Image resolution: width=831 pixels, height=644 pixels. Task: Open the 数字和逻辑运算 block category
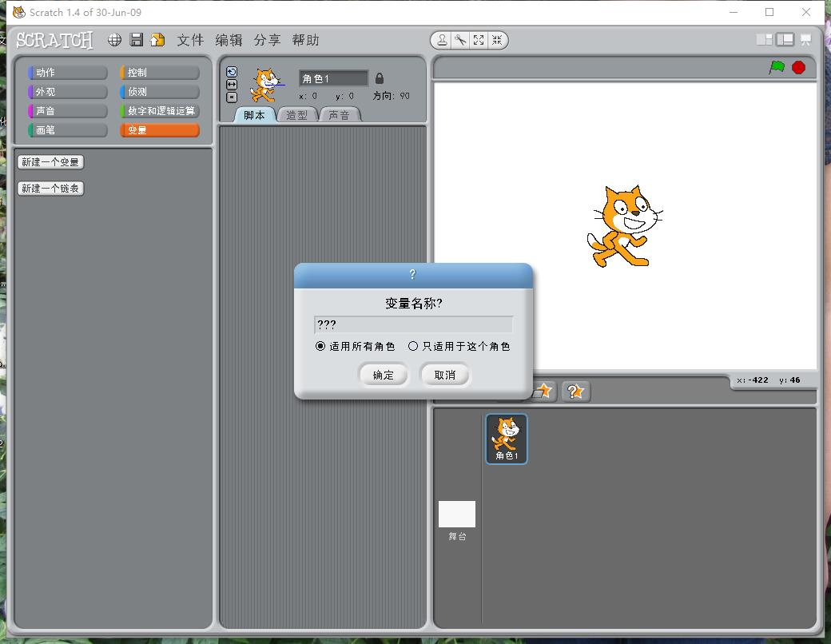(160, 111)
